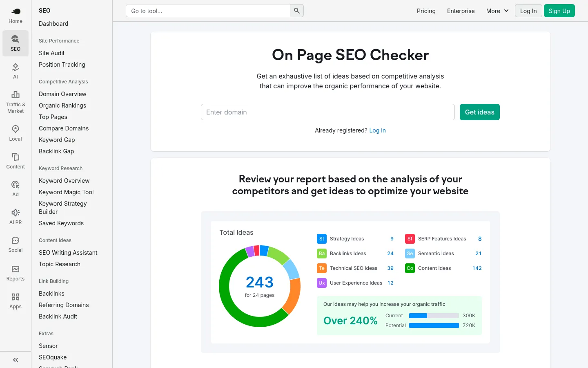Open Keyword Magic Tool

click(x=66, y=192)
